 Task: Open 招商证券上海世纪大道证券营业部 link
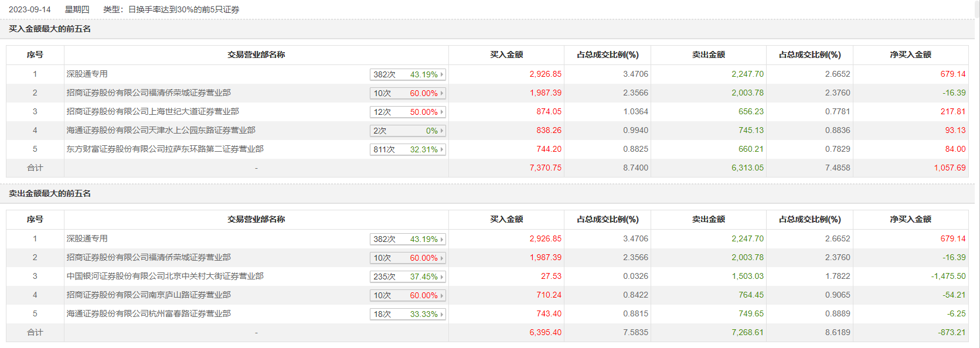coord(152,111)
